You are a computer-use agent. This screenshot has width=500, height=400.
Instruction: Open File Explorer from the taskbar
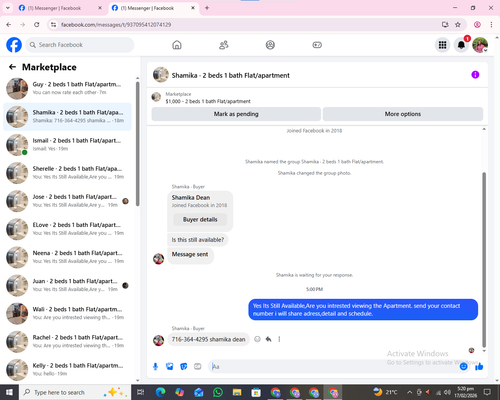237,392
